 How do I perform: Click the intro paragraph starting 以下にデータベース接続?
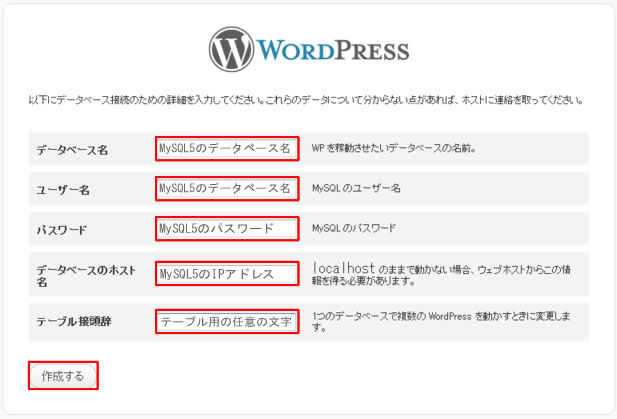coord(306,100)
